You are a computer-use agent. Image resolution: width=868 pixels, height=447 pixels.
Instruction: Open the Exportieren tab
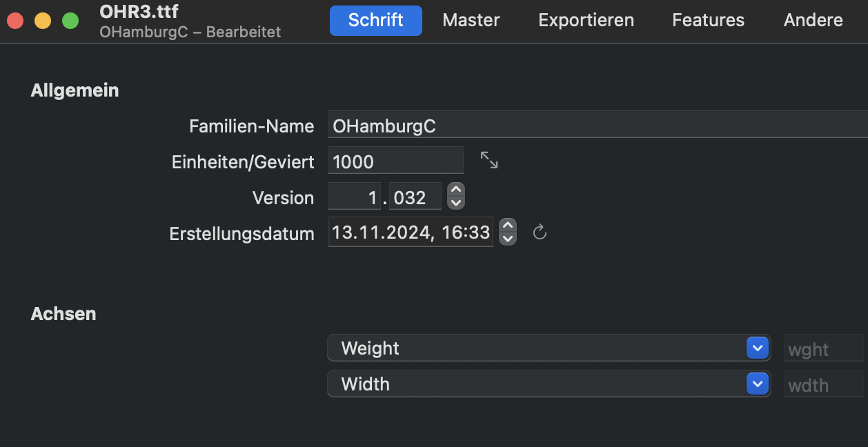[586, 20]
